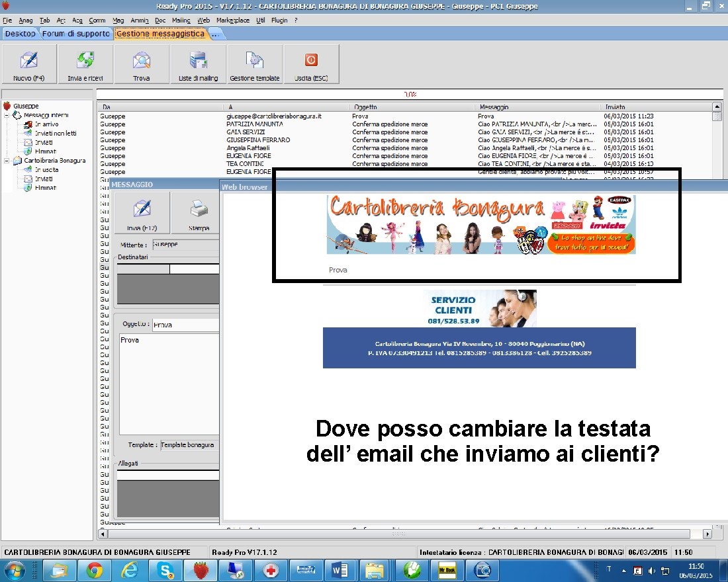The image size is (728, 582).
Task: Open Gestione template
Action: (255, 64)
